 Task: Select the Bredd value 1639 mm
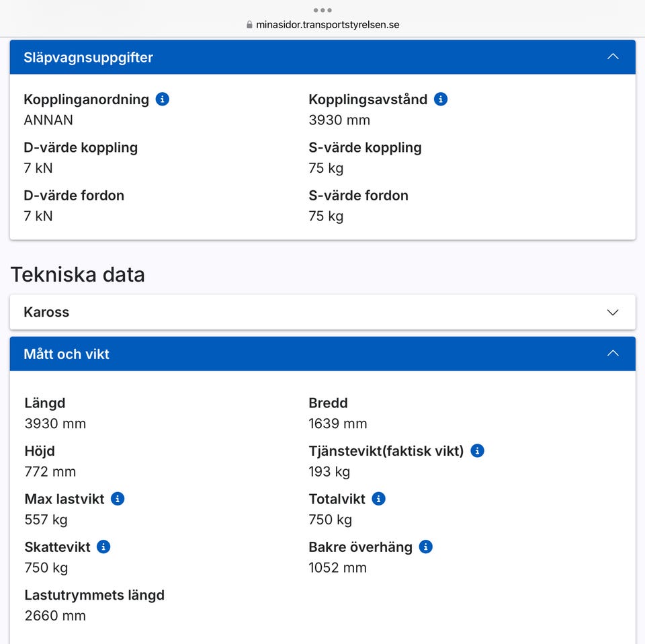point(338,424)
